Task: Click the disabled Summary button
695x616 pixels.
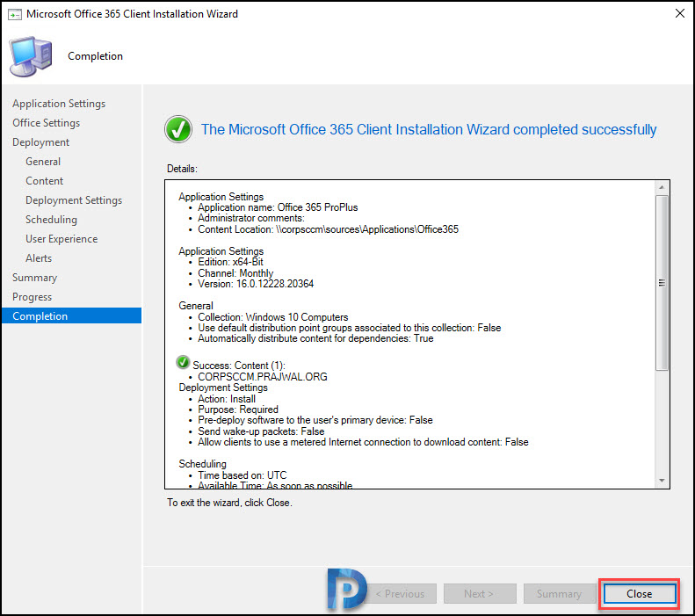Action: [559, 593]
